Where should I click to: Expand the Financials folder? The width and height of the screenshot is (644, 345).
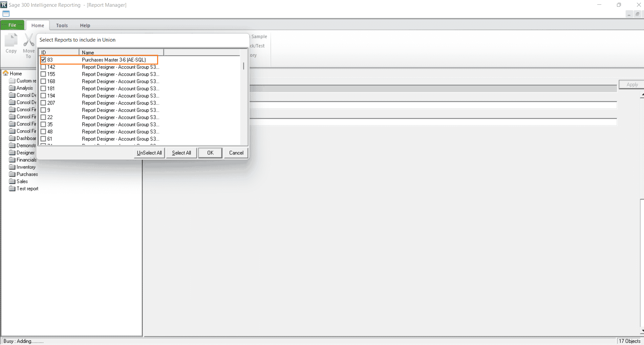pyautogui.click(x=26, y=160)
